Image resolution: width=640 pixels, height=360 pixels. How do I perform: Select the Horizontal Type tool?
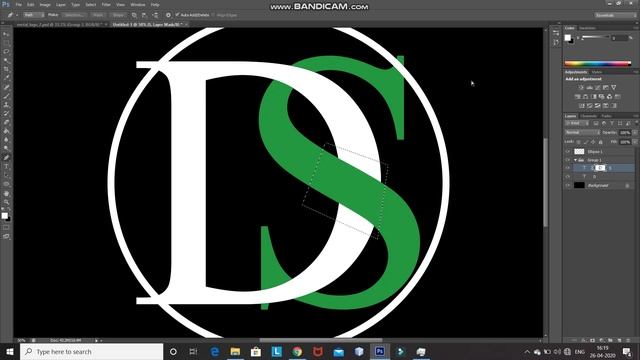6,167
